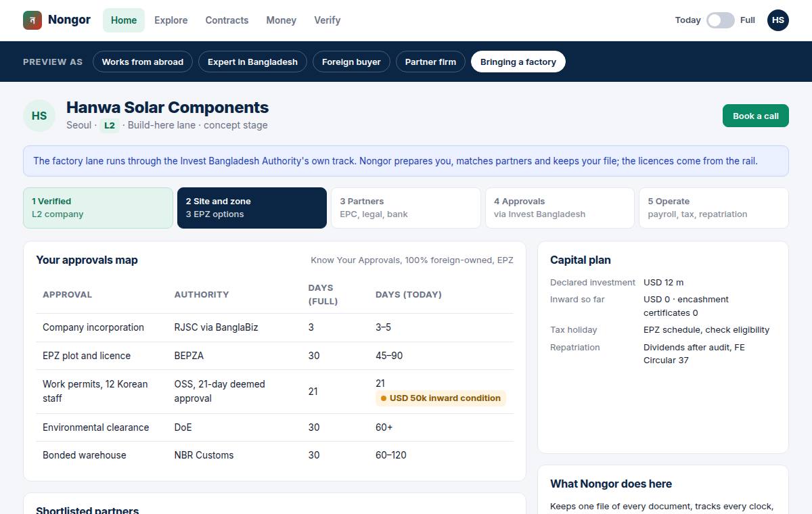
Task: Select step 1 Verified
Action: [x=98, y=208]
